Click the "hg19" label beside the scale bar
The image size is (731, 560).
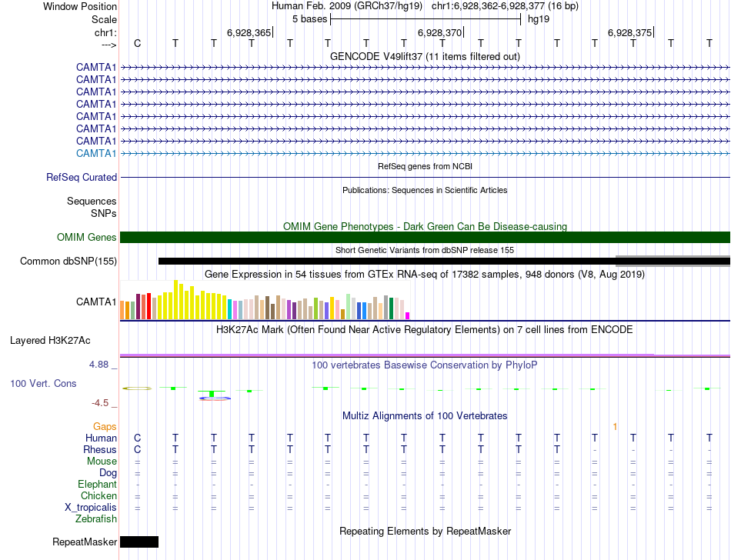(x=539, y=19)
